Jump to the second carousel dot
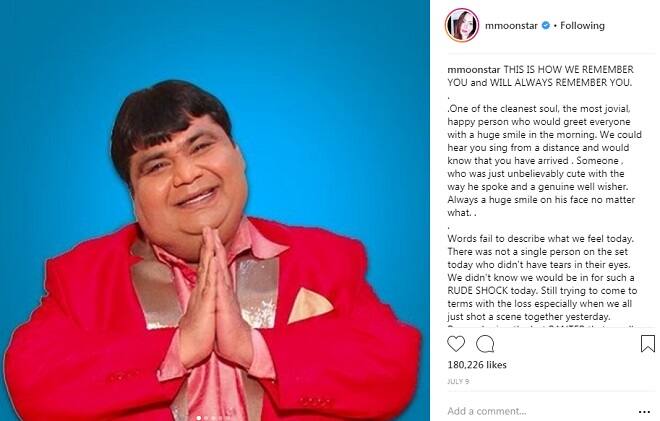The image size is (660, 421). pos(206,418)
